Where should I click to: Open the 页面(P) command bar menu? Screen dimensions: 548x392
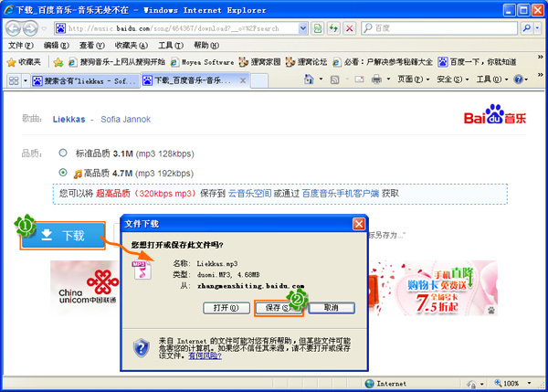coord(414,79)
